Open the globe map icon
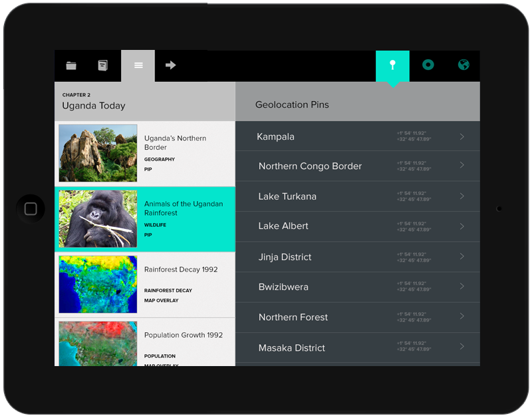This screenshot has height=418, width=532. tap(464, 65)
